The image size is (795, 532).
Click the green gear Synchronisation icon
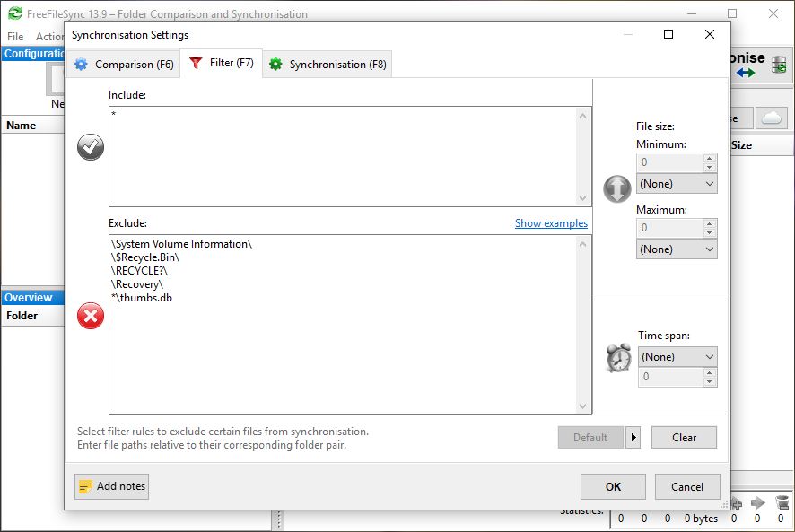[275, 65]
